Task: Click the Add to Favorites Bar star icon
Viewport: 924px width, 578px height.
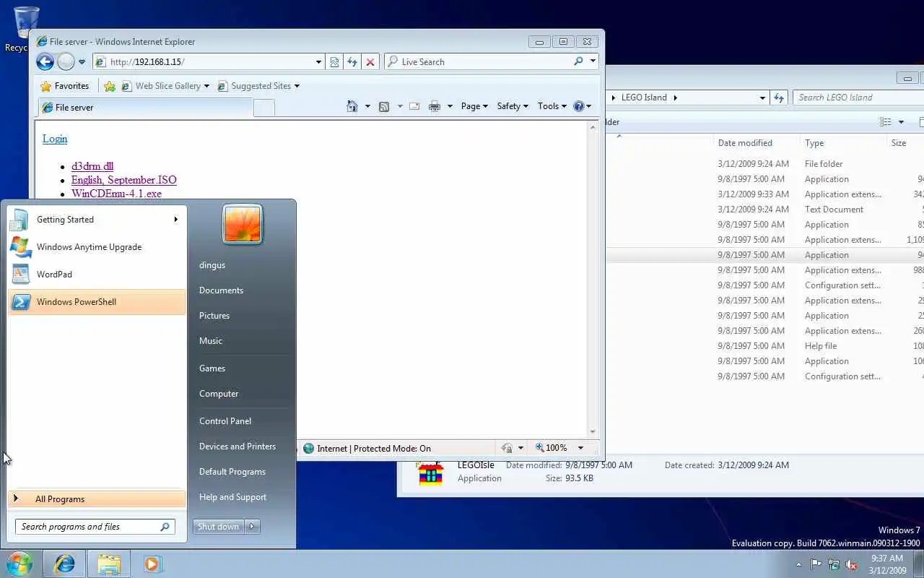Action: [x=110, y=86]
